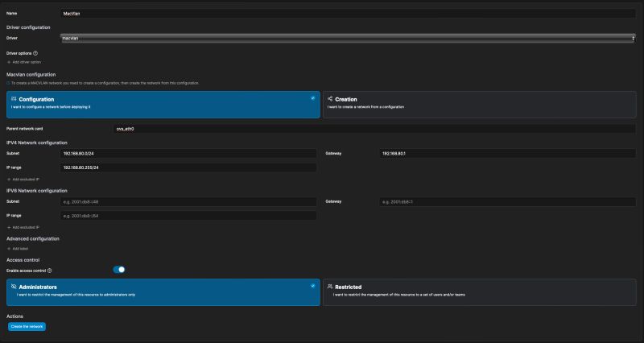Toggle Enable access control switch

119,270
